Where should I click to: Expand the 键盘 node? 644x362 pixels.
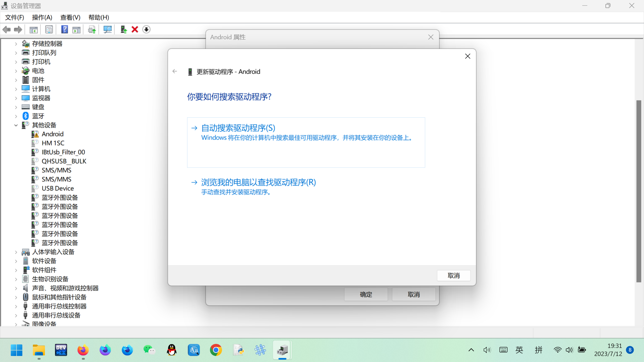point(16,107)
